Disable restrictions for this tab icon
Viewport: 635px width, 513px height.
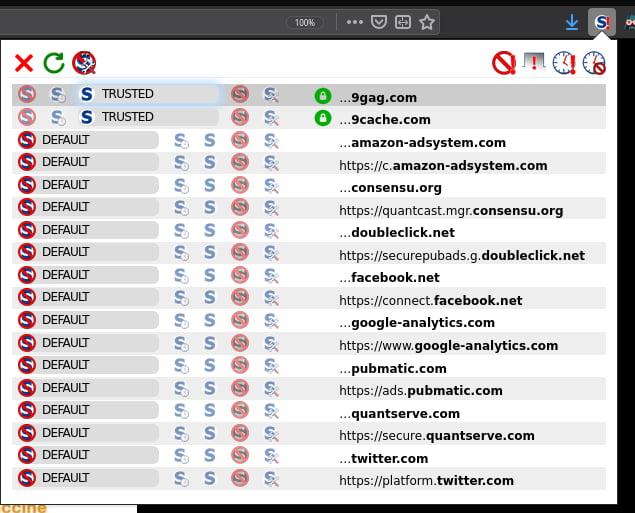pyautogui.click(x=534, y=62)
